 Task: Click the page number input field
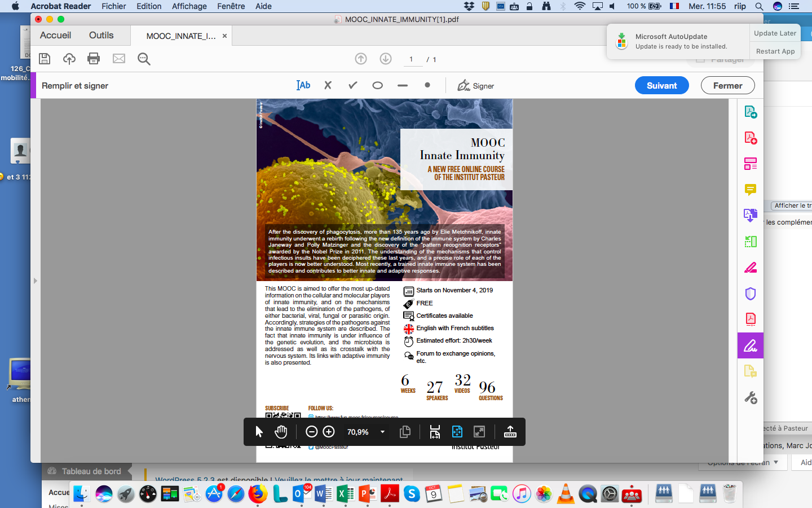tap(413, 59)
